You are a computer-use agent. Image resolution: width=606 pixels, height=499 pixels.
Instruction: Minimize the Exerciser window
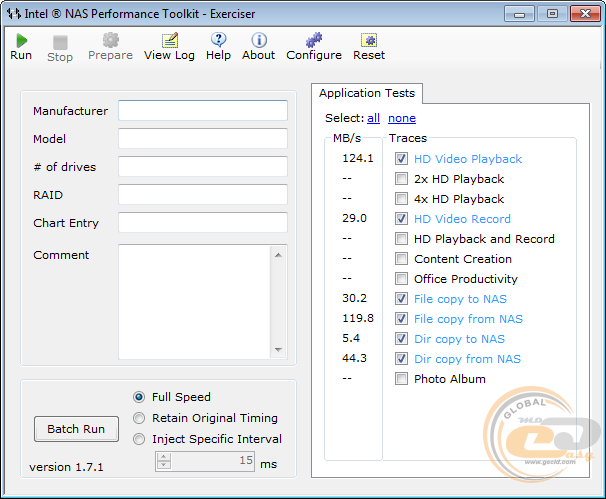tap(519, 14)
